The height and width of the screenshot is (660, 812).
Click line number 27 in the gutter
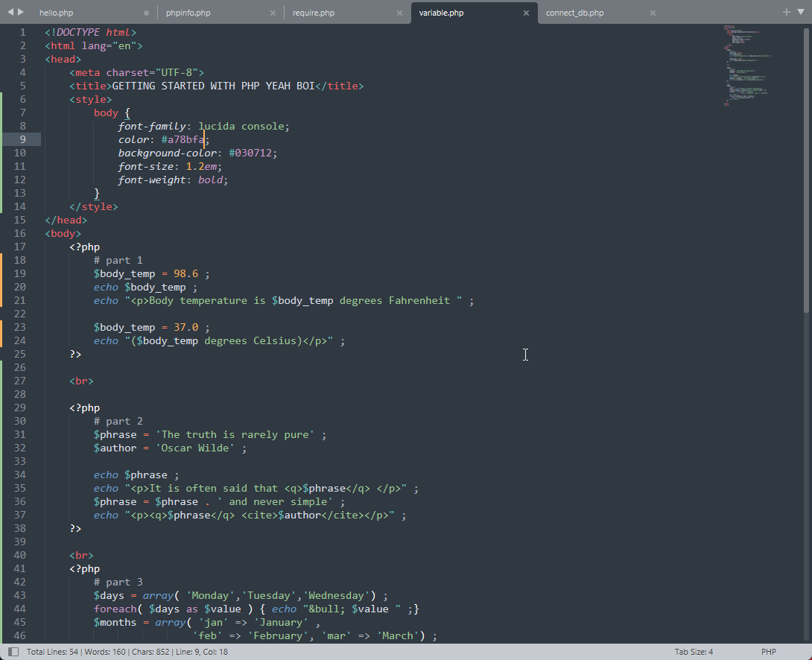pyautogui.click(x=19, y=381)
